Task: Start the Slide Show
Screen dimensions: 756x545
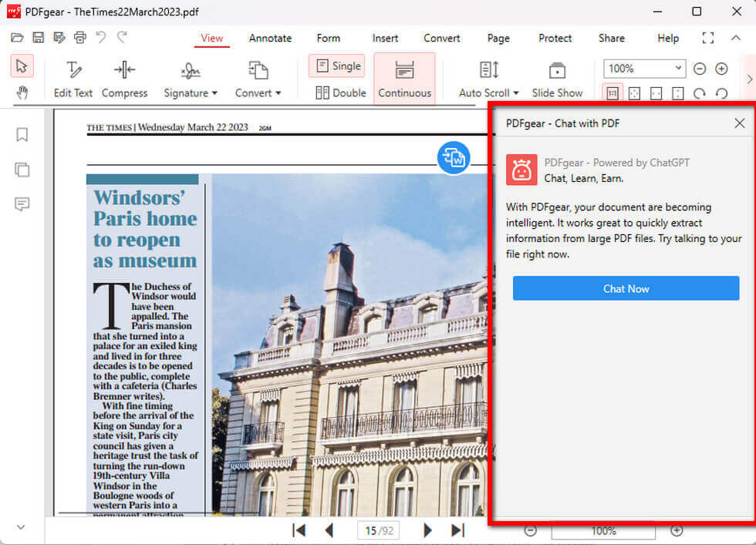Action: 557,79
